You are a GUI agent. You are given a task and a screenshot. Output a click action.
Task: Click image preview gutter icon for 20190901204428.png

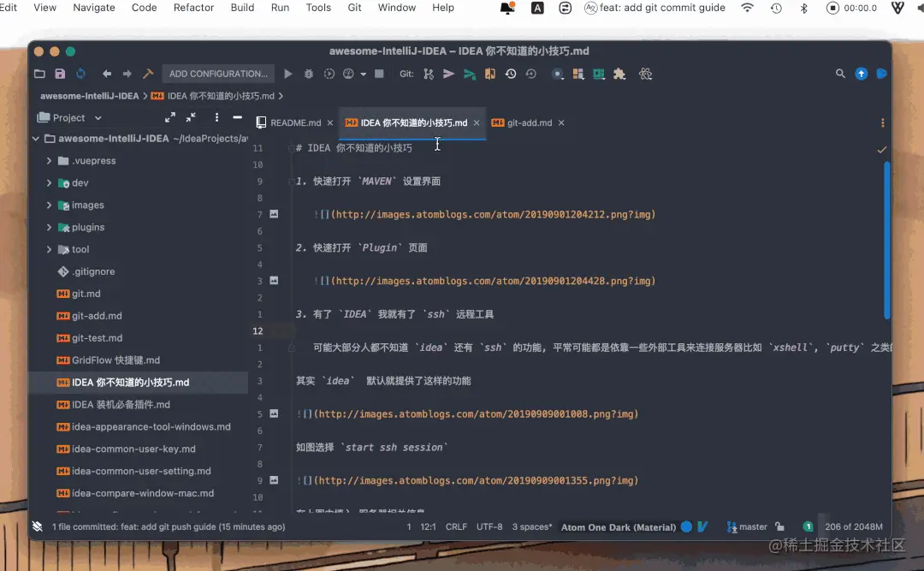[x=274, y=281]
